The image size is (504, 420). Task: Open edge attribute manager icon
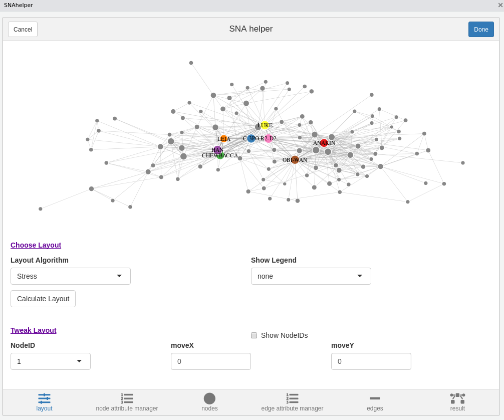point(292,399)
